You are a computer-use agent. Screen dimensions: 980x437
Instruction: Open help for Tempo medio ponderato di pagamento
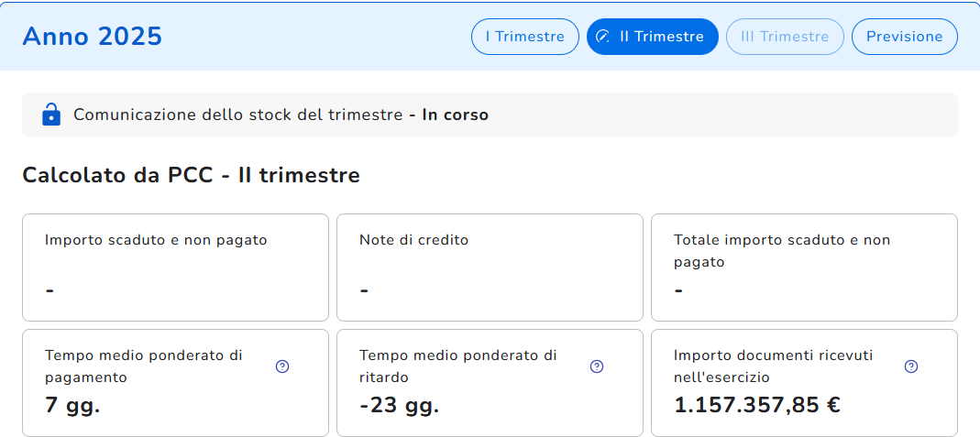point(282,366)
